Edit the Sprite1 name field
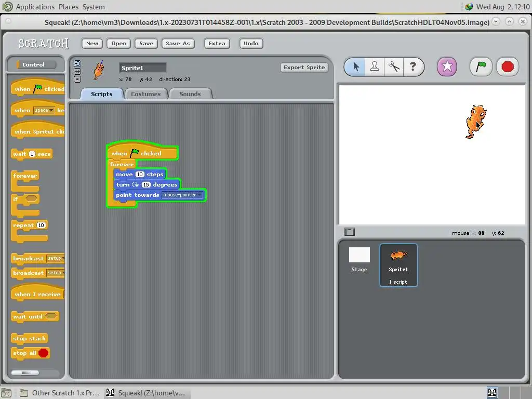Screen dimensions: 532x399 [x=142, y=68]
